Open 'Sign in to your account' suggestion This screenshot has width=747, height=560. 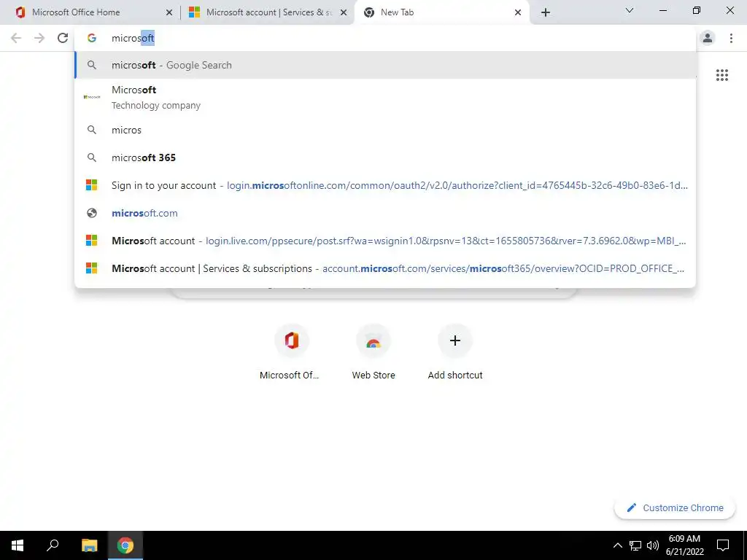(x=385, y=185)
